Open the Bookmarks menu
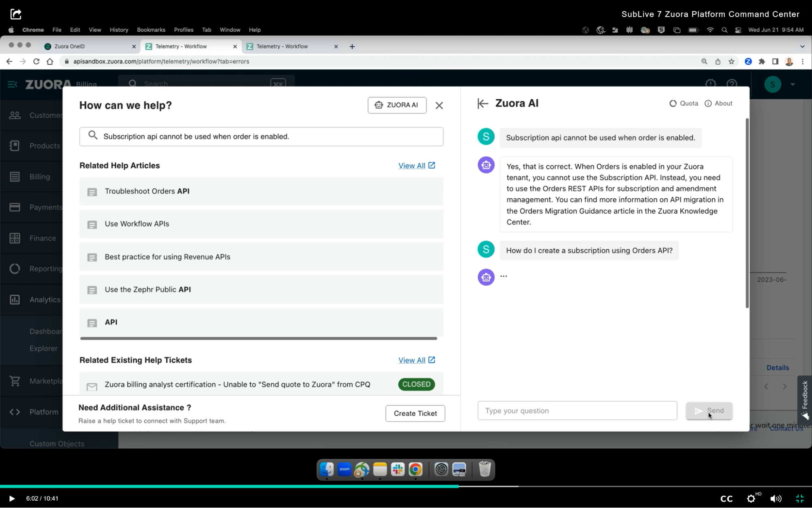Image resolution: width=812 pixels, height=508 pixels. pyautogui.click(x=151, y=30)
